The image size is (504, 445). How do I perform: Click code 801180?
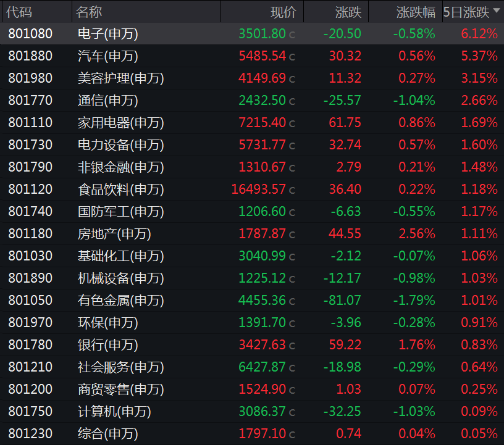point(30,233)
